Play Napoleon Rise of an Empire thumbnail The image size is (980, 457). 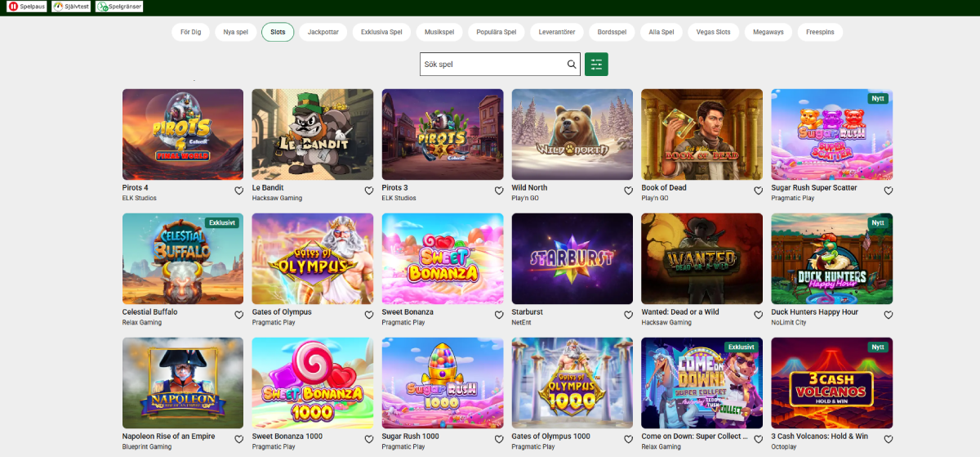pyautogui.click(x=183, y=383)
